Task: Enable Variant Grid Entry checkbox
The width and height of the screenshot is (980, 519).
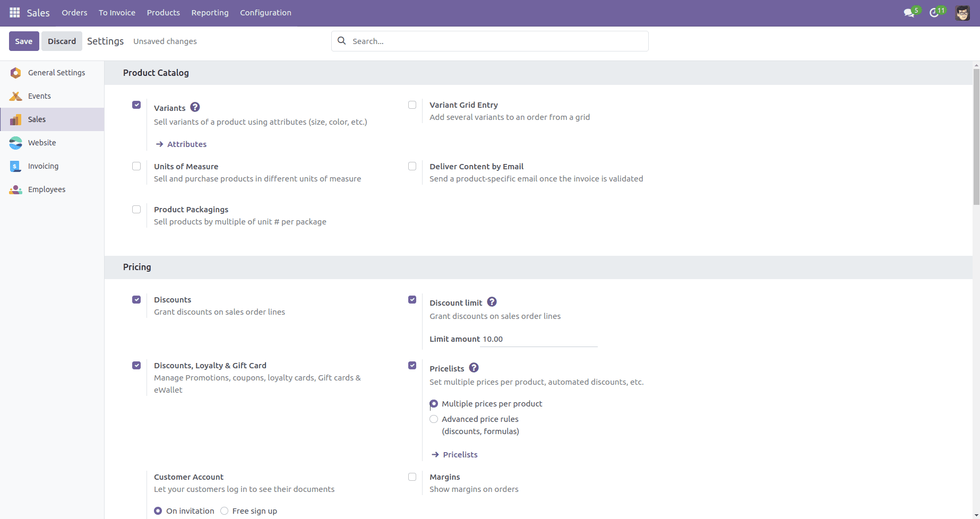Action: pos(412,105)
